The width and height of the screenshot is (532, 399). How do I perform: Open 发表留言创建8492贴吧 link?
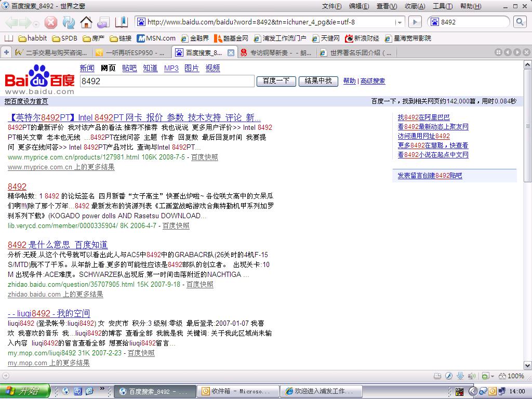430,176
